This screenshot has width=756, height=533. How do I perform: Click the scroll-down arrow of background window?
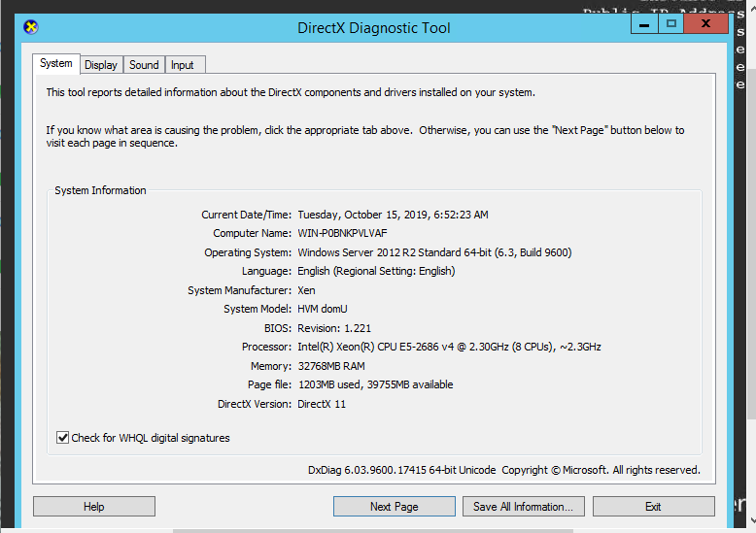coord(752,520)
